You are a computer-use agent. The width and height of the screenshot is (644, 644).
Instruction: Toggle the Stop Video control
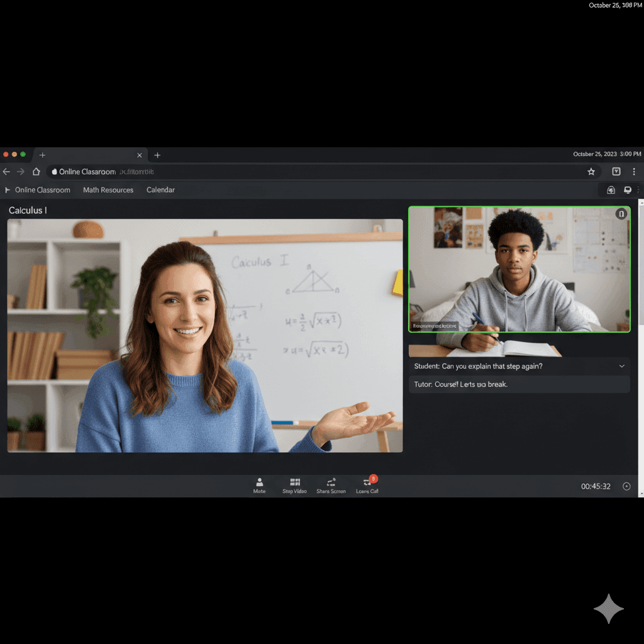click(294, 485)
